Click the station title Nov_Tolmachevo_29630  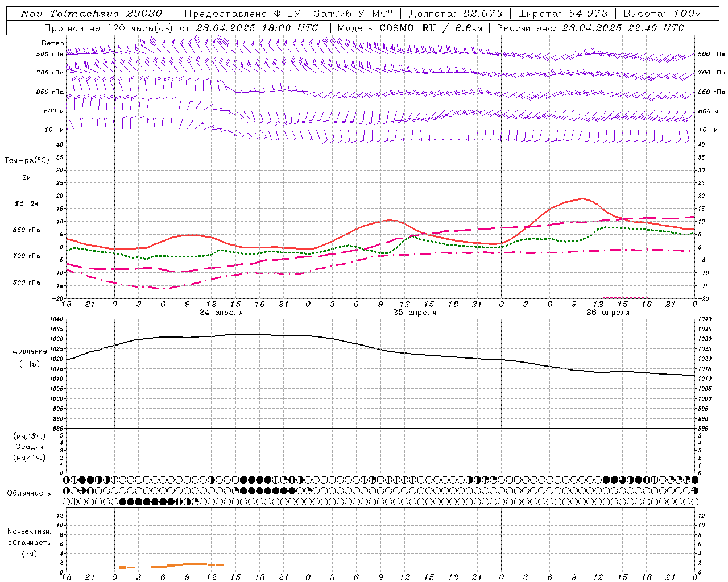92,14
